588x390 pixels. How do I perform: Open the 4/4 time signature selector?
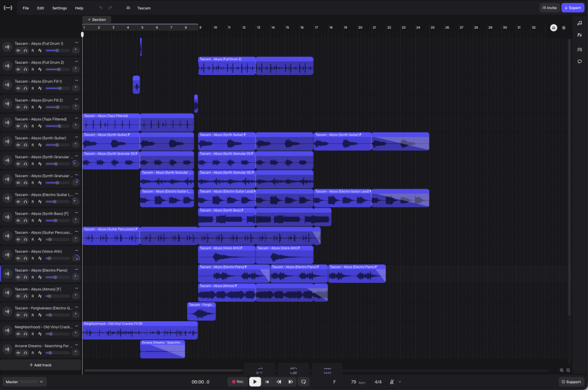[x=378, y=382]
